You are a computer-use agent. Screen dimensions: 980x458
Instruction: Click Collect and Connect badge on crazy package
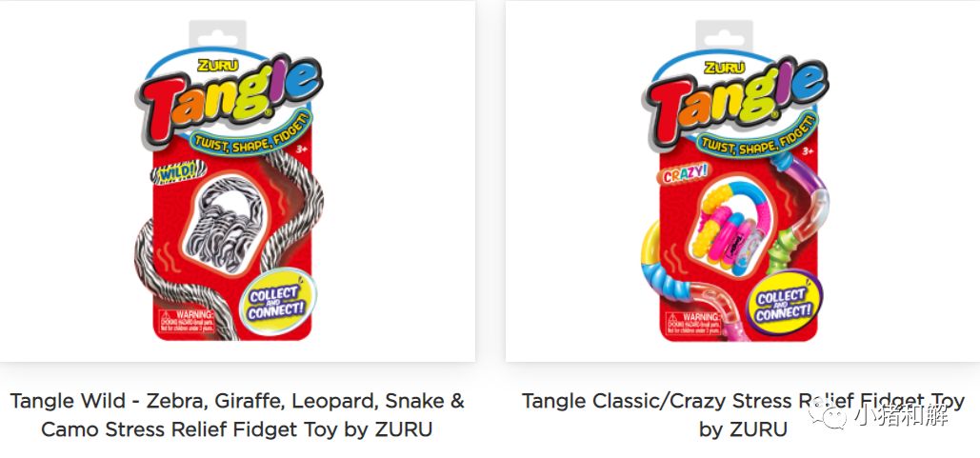tap(784, 301)
